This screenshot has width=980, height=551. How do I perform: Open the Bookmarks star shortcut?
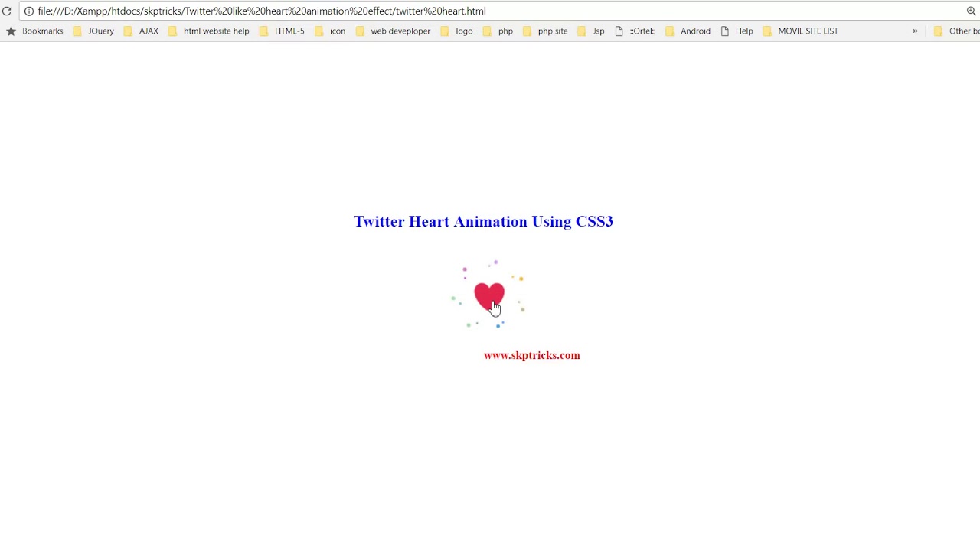(34, 31)
